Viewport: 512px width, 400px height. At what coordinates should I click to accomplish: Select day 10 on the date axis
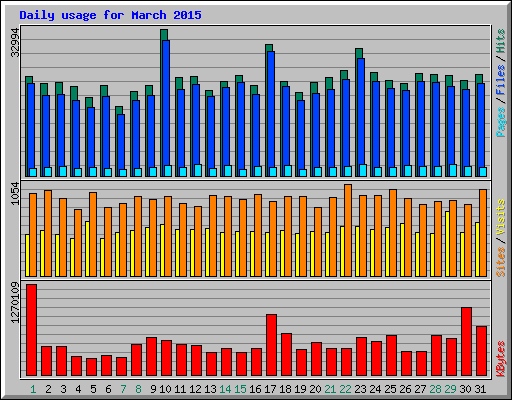click(165, 389)
